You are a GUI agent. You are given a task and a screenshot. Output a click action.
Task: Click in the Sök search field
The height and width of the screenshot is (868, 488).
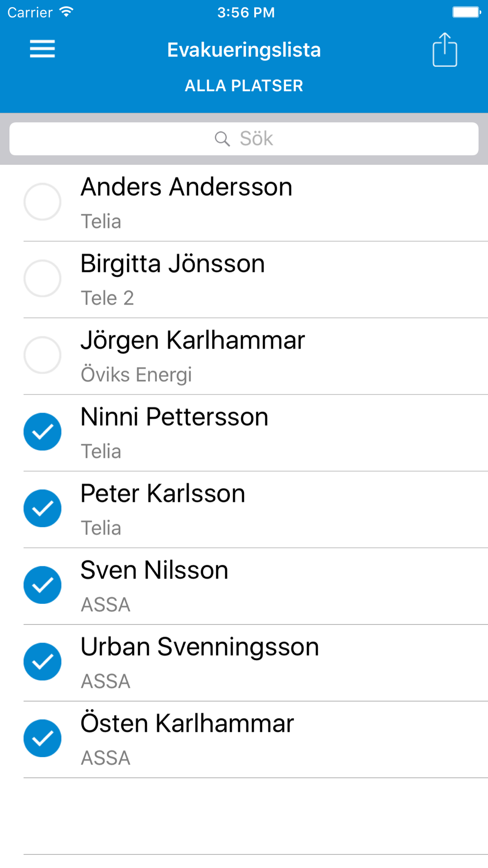tap(244, 139)
